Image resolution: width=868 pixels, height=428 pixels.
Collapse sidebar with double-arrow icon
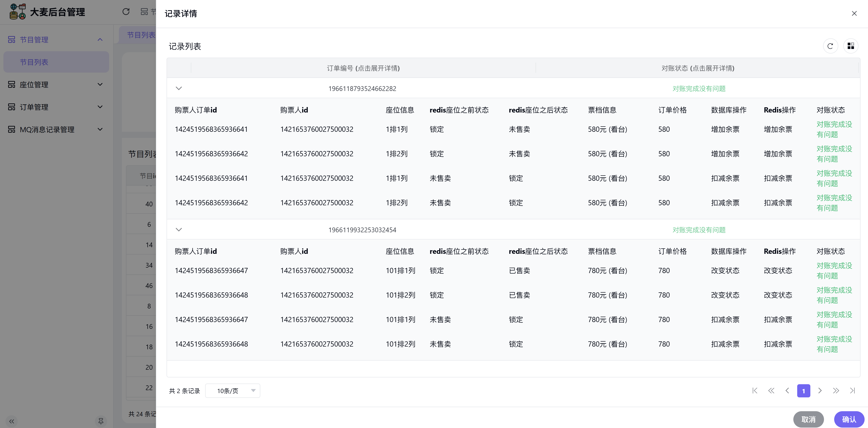click(11, 421)
